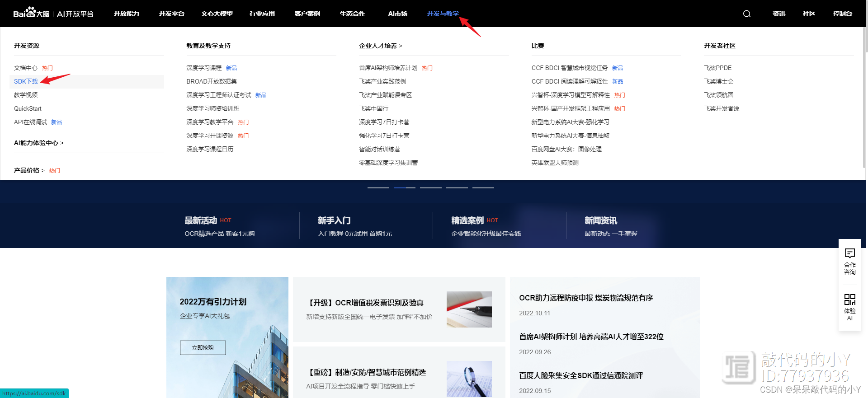Select the first carousel indicator bar

click(378, 187)
